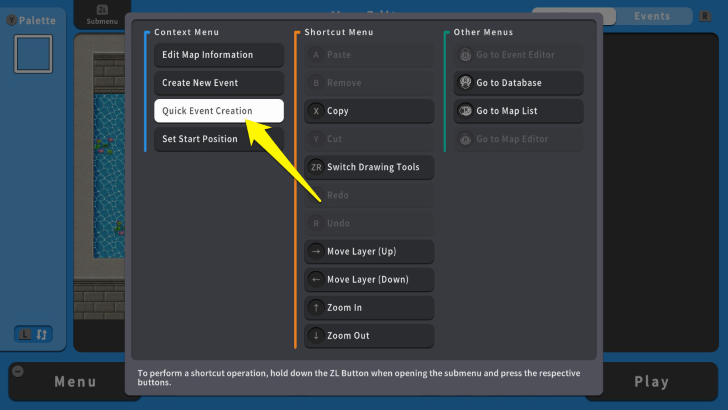Viewport: 728px width, 410px height.
Task: Click the R button icon beside Undo
Action: 316,223
